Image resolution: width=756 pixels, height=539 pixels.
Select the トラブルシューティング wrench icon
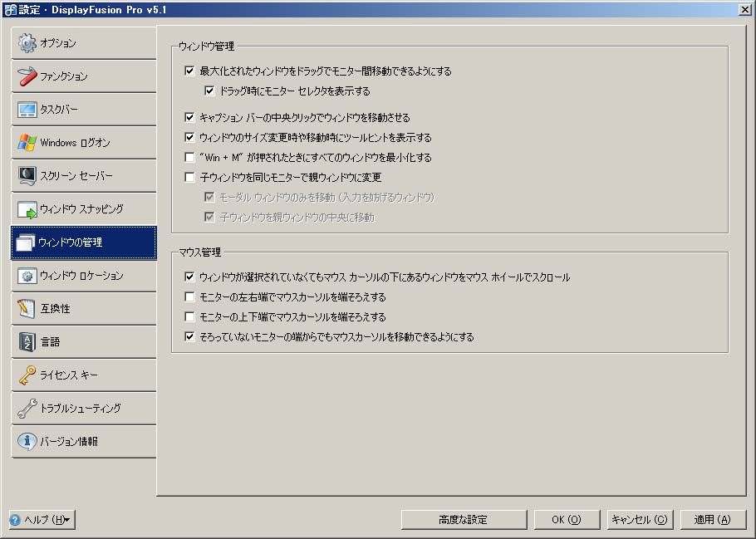click(x=27, y=408)
